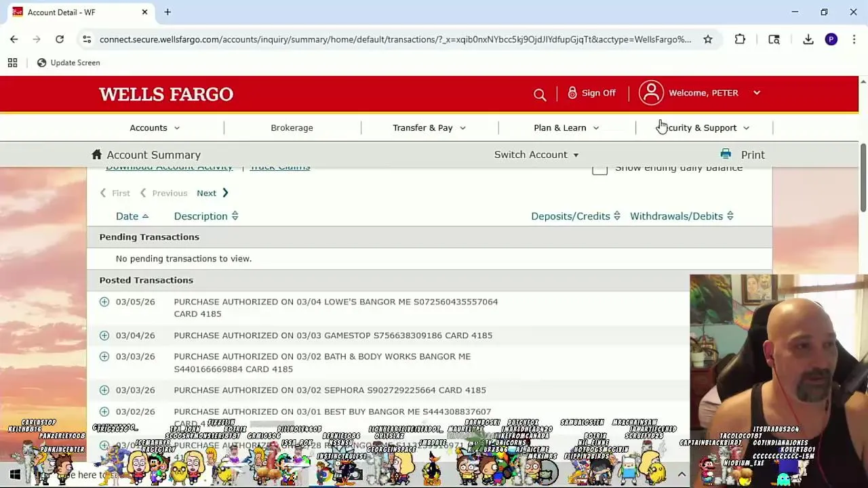Click the Download Account Activity link
Screen dimensions: 868x488
(169, 168)
